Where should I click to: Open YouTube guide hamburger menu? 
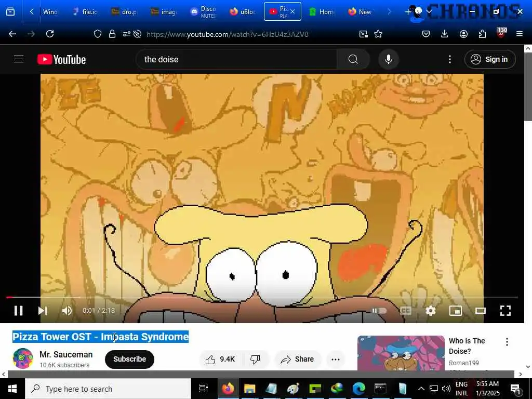pos(19,59)
